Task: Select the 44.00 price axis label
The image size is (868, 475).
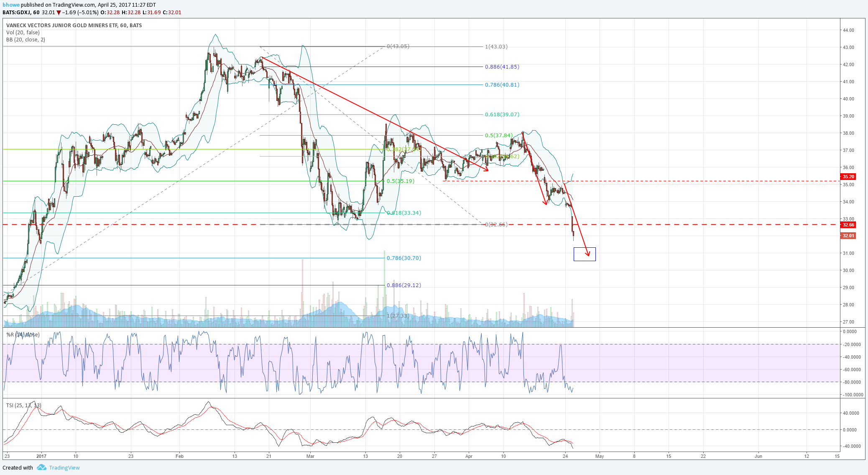Action: coord(848,31)
